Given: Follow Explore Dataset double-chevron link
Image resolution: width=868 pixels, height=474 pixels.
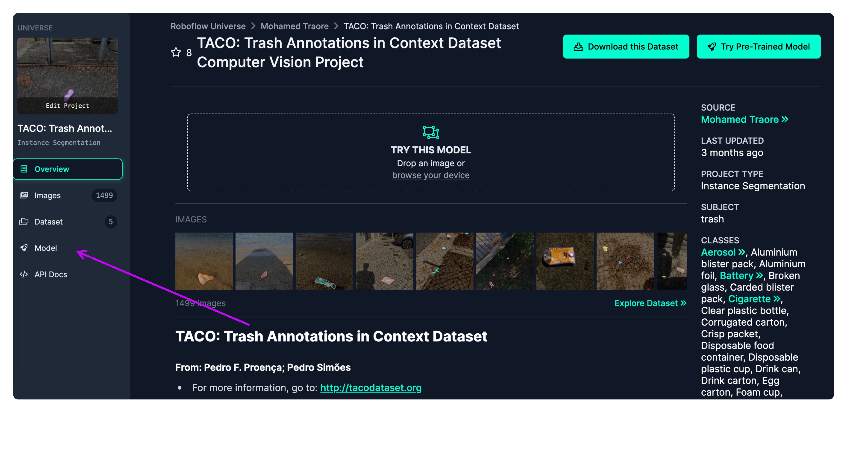Looking at the screenshot, I should tap(650, 303).
